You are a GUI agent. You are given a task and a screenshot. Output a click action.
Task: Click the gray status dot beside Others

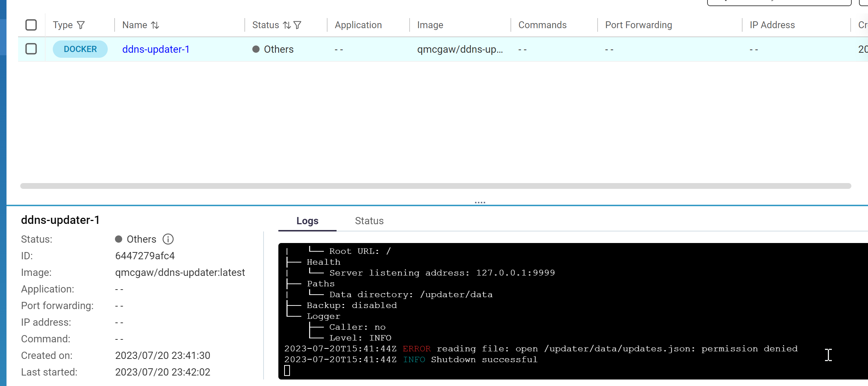[x=256, y=49]
